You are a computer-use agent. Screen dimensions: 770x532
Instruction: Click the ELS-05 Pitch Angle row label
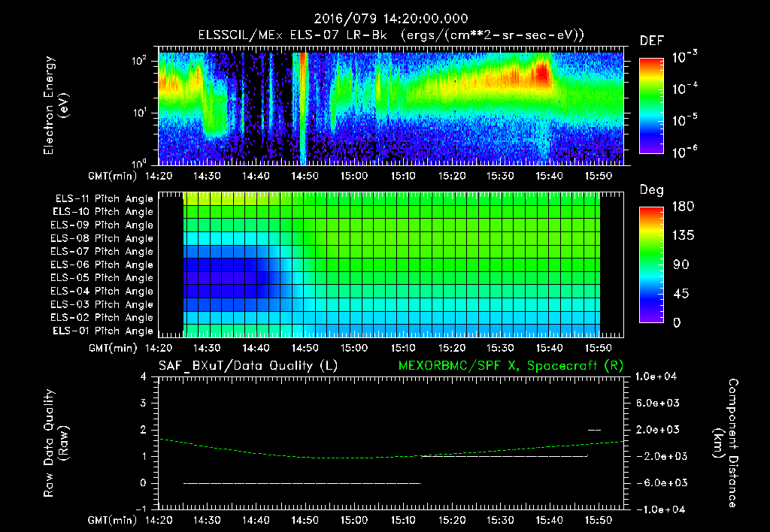point(102,278)
